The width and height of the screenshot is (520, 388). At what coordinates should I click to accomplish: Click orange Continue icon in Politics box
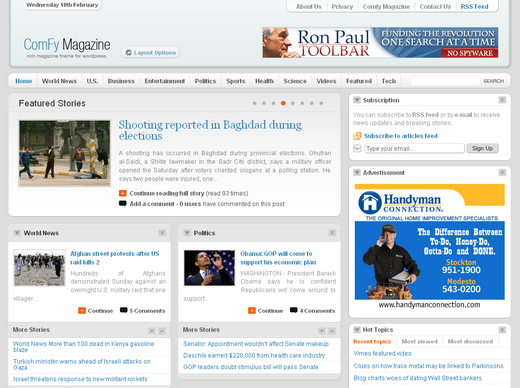pyautogui.click(x=252, y=311)
